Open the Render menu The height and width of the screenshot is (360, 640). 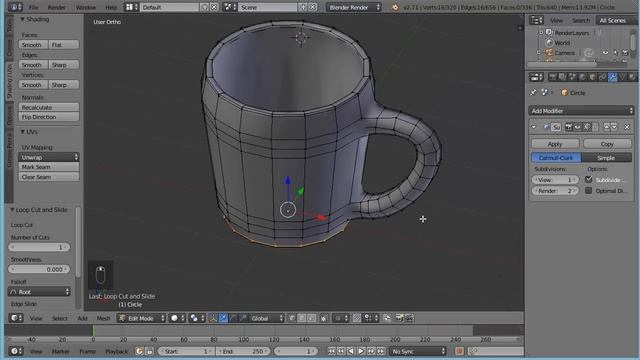coord(57,7)
